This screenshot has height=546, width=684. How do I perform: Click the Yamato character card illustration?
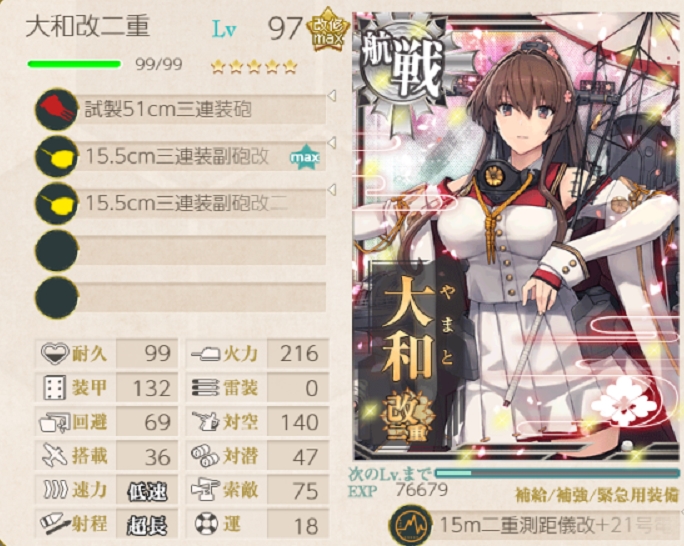pyautogui.click(x=517, y=235)
